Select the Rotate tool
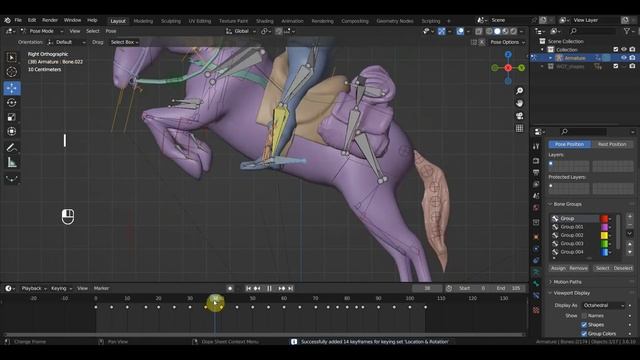The image size is (640, 360). 11,102
